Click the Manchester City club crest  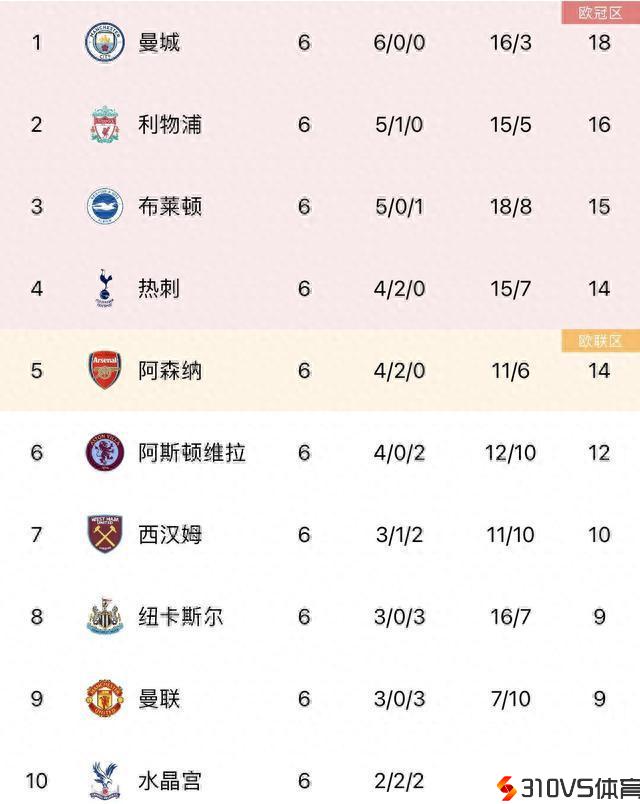tap(104, 43)
